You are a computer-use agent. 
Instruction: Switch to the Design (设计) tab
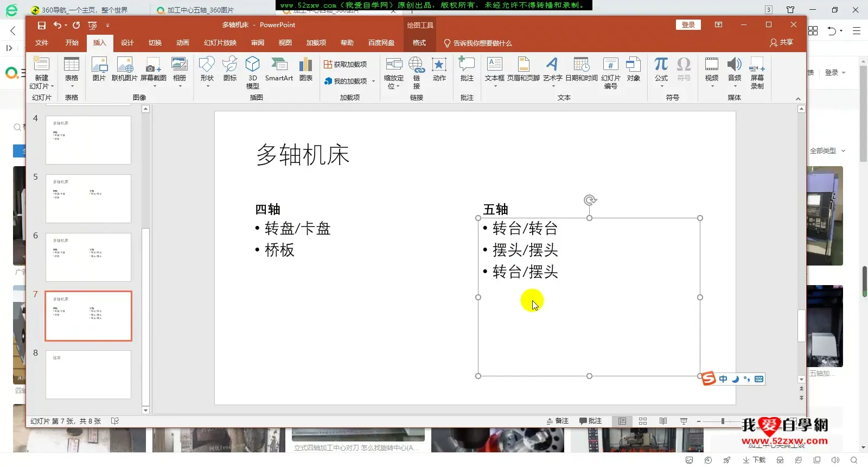click(x=127, y=43)
